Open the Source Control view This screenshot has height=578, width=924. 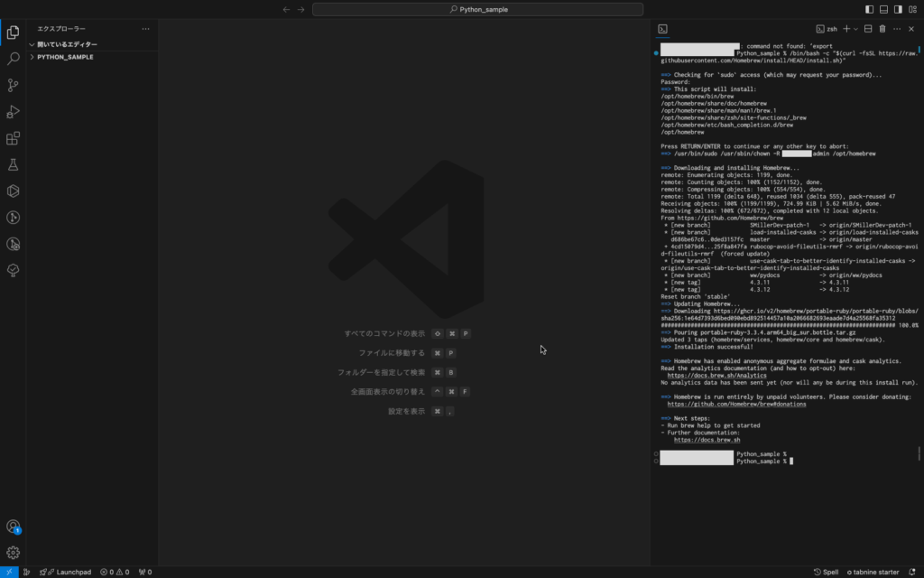point(13,85)
